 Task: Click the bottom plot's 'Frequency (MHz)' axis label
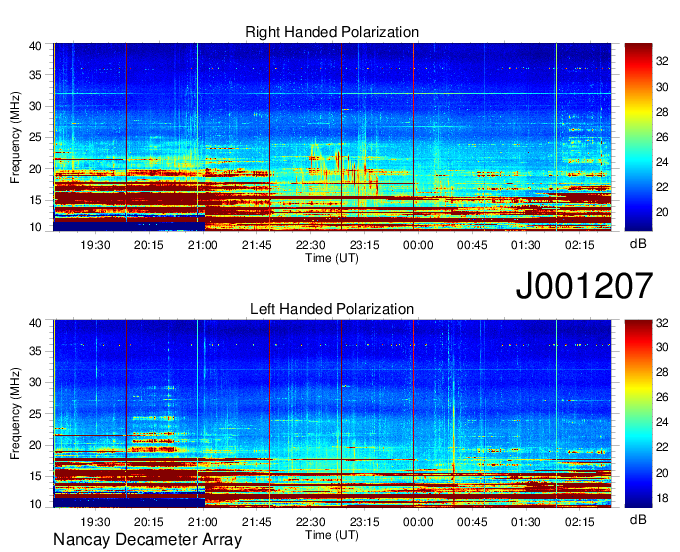(x=15, y=414)
